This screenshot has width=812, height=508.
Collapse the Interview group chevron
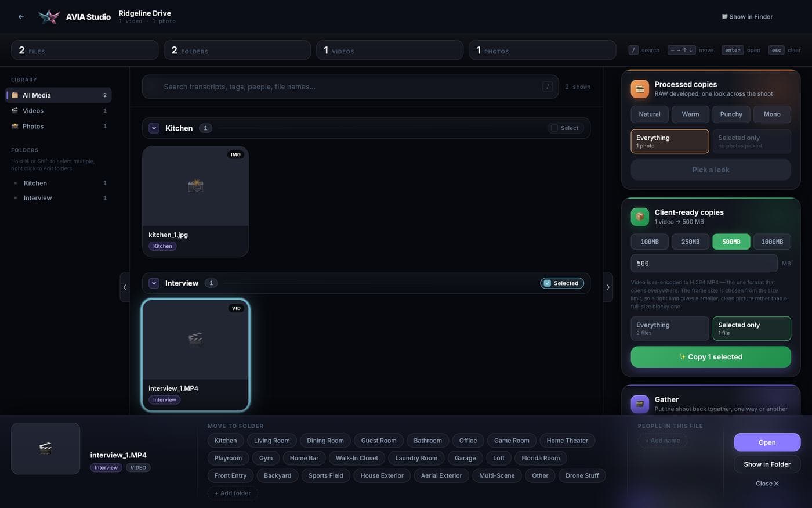coord(154,283)
